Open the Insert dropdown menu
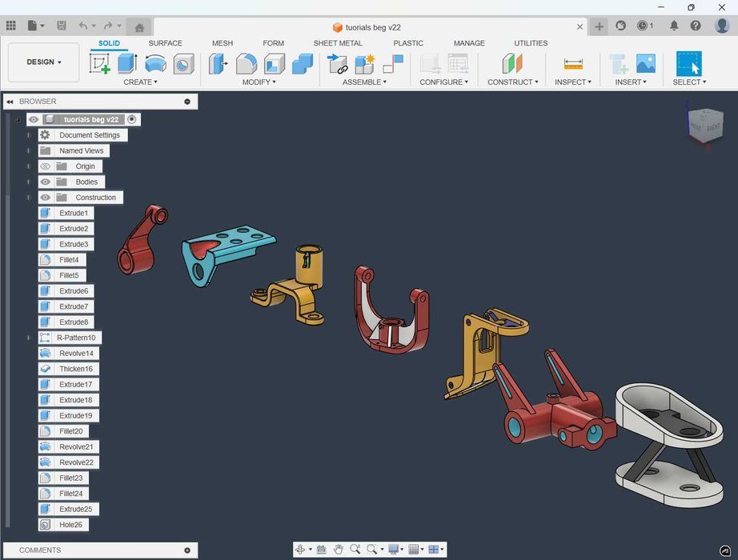 631,82
